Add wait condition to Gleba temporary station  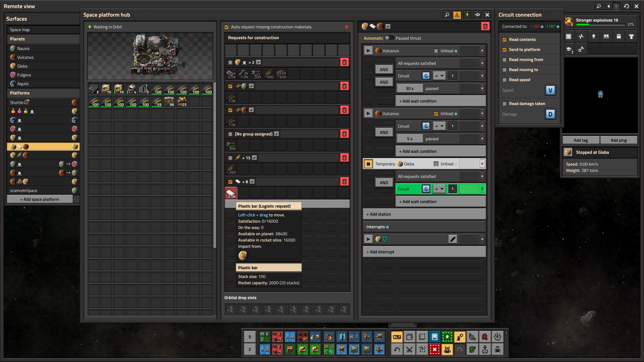440,202
